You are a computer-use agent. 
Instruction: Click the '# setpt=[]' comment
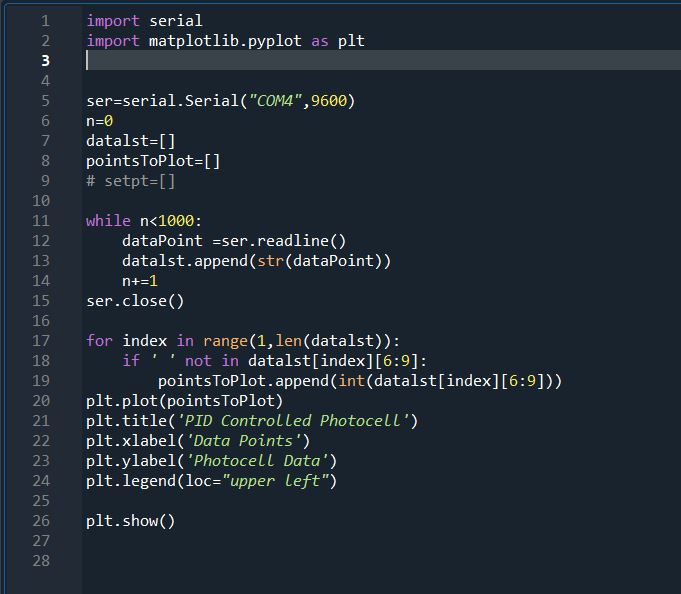[x=131, y=181]
